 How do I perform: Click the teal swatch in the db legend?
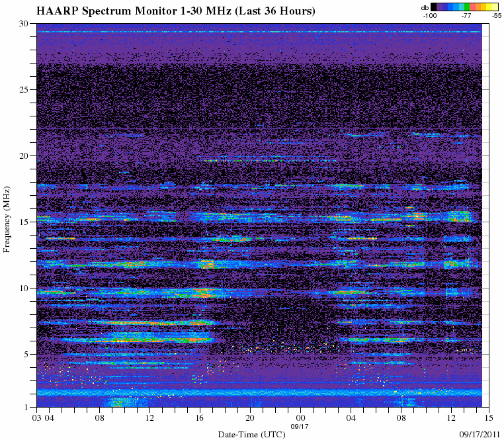point(462,7)
